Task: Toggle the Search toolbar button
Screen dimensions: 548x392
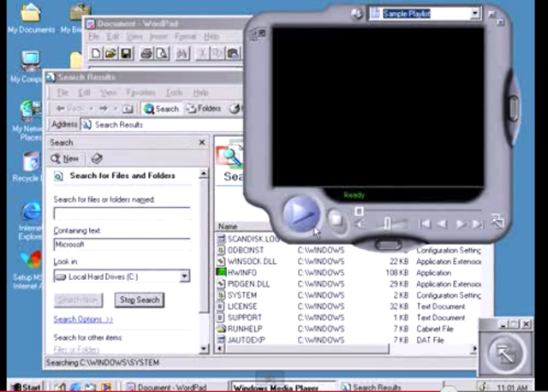Action: (x=161, y=109)
